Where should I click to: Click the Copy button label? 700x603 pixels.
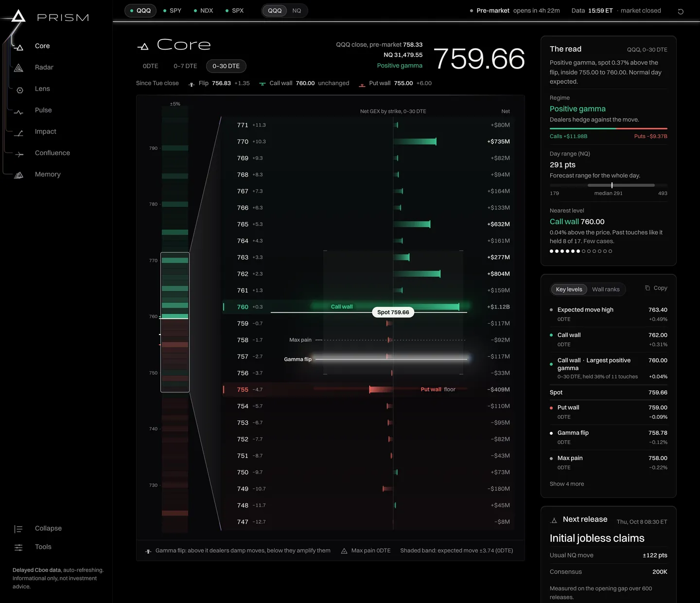click(x=660, y=288)
